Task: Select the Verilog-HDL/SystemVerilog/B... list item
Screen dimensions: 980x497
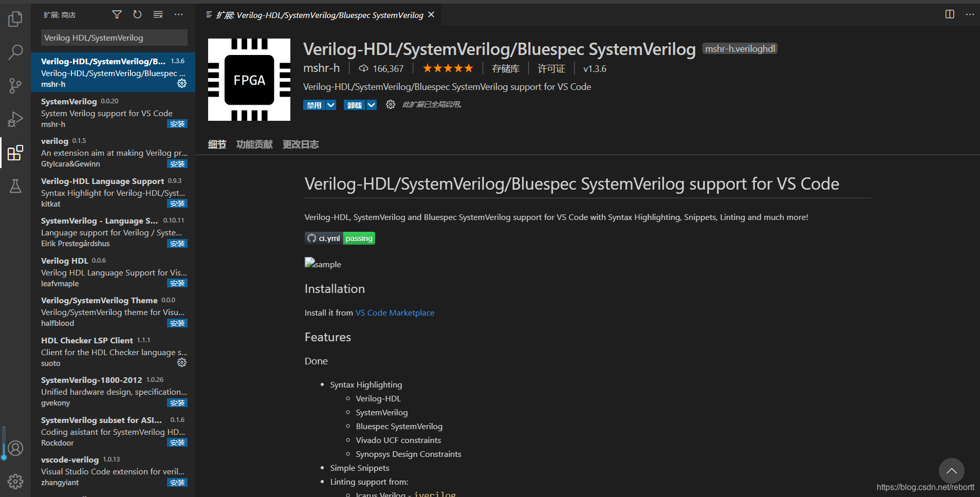Action: coord(113,72)
